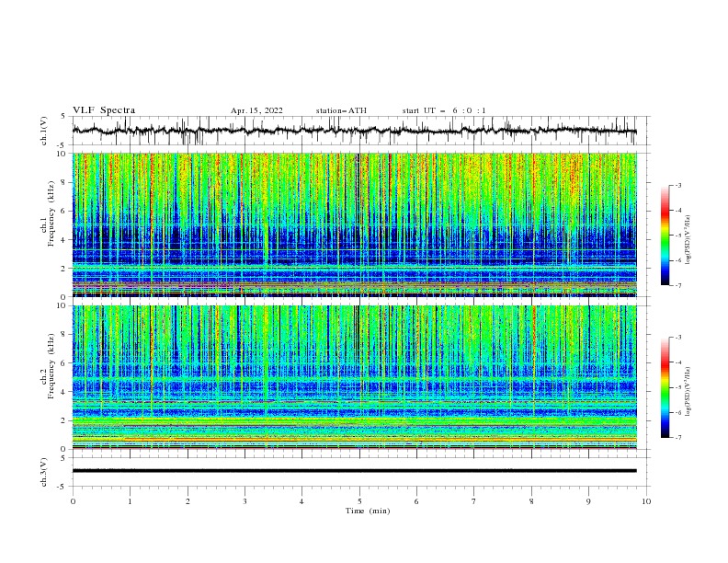Click the lower "log(PSD)(V²/Hz)" colorbar label
728x563 pixels.
coord(688,392)
